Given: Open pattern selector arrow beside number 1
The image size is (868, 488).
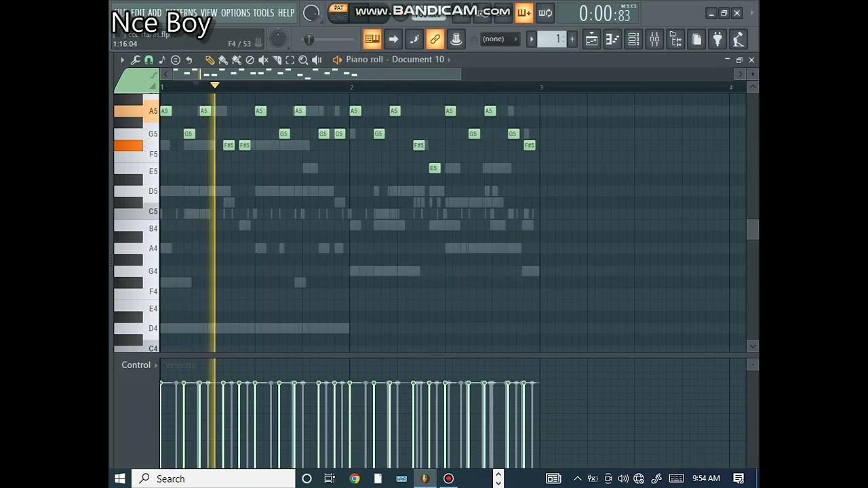Looking at the screenshot, I should [532, 39].
